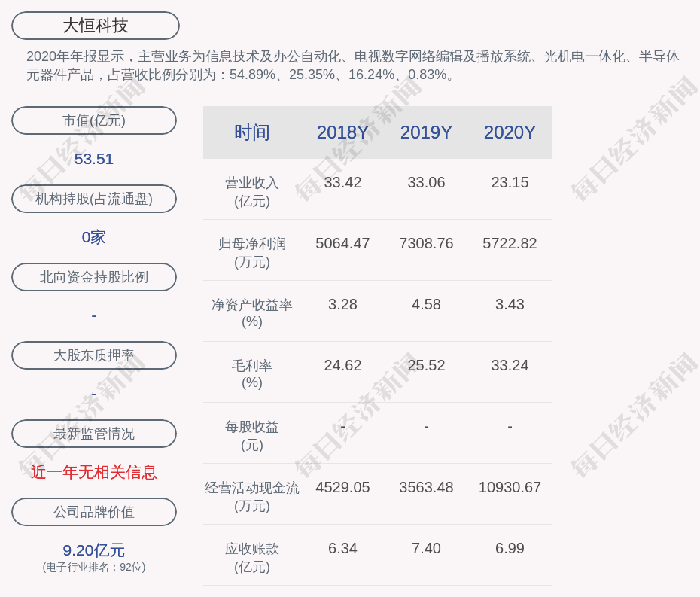Select 2020 revenue value 23.15

click(510, 183)
